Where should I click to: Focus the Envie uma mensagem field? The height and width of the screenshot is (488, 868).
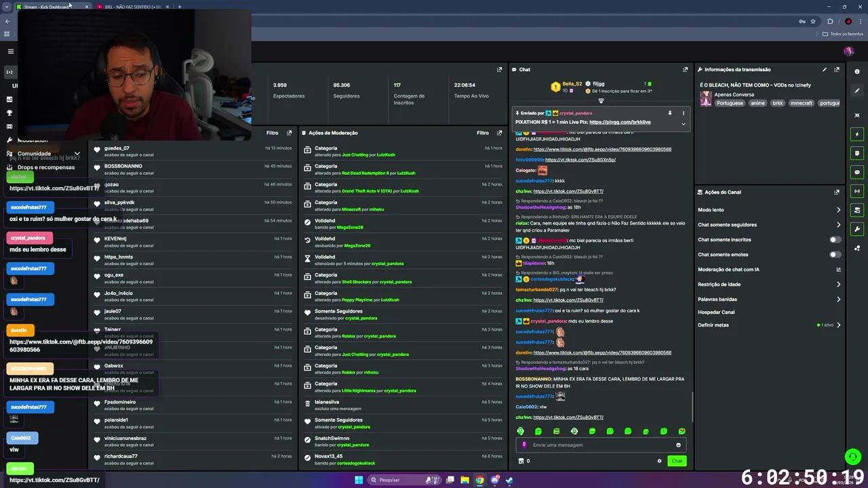(600, 445)
